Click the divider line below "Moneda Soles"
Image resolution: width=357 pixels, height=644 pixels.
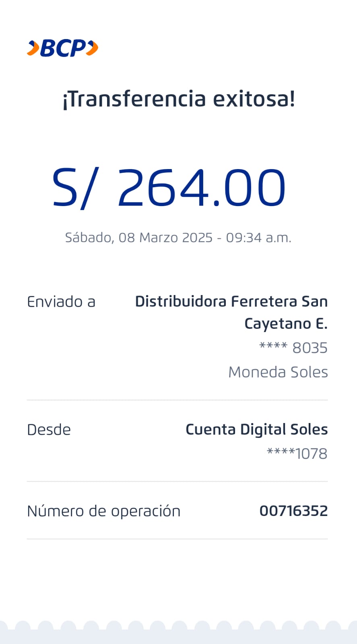tap(177, 400)
